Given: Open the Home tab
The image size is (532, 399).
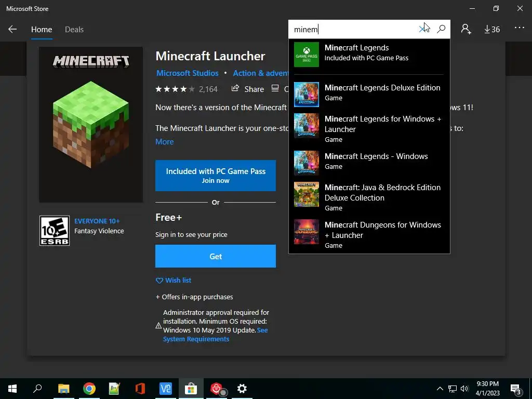Looking at the screenshot, I should tap(42, 30).
